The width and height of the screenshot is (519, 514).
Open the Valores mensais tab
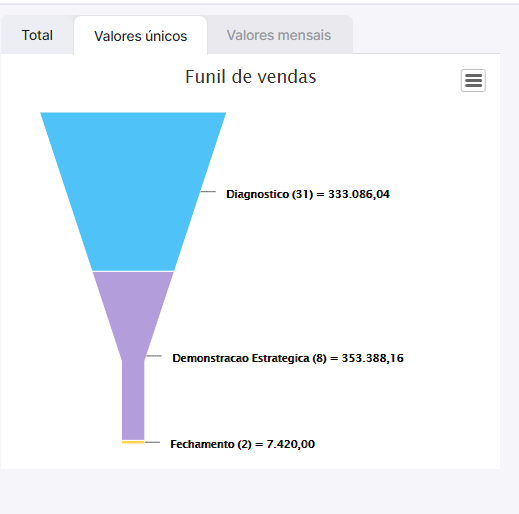coord(279,35)
